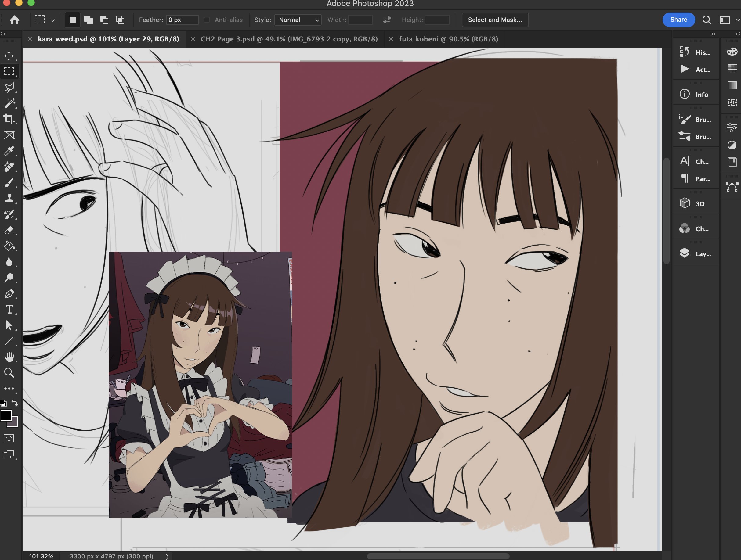Open the status bar info arrow
Screen dimensions: 741x560
167,556
